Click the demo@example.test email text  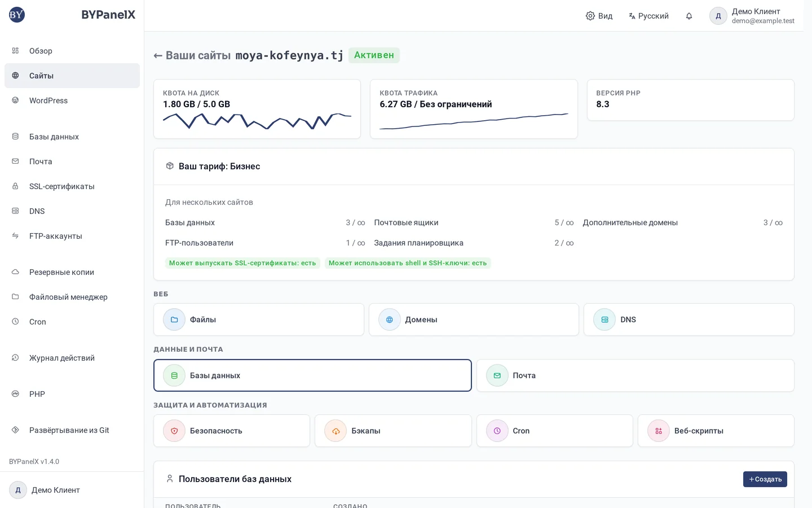(763, 21)
